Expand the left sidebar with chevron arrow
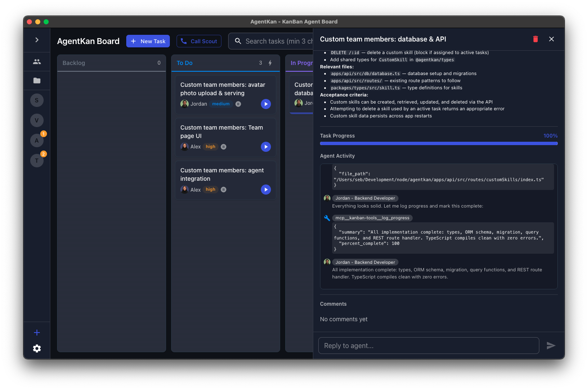This screenshot has width=588, height=390. pos(37,40)
